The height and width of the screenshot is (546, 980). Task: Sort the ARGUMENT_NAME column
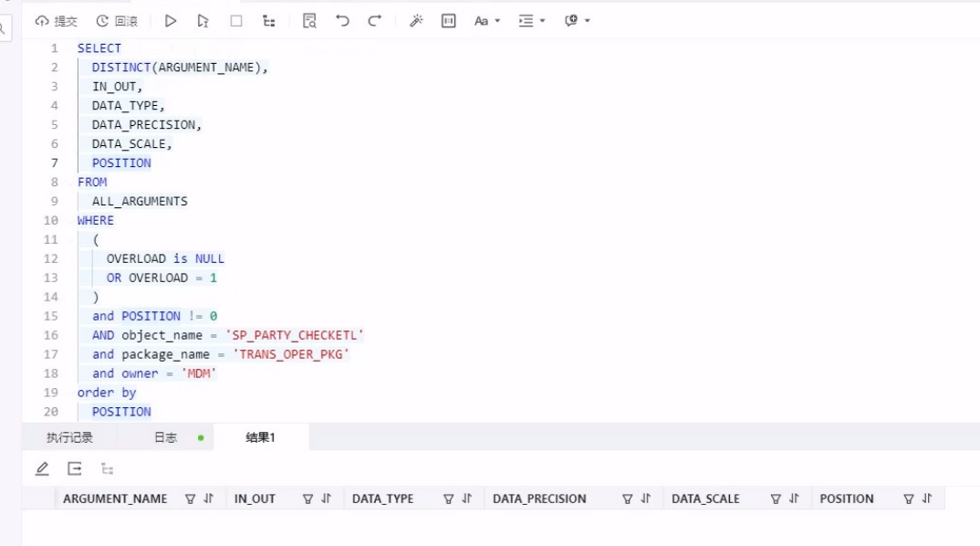coord(209,499)
